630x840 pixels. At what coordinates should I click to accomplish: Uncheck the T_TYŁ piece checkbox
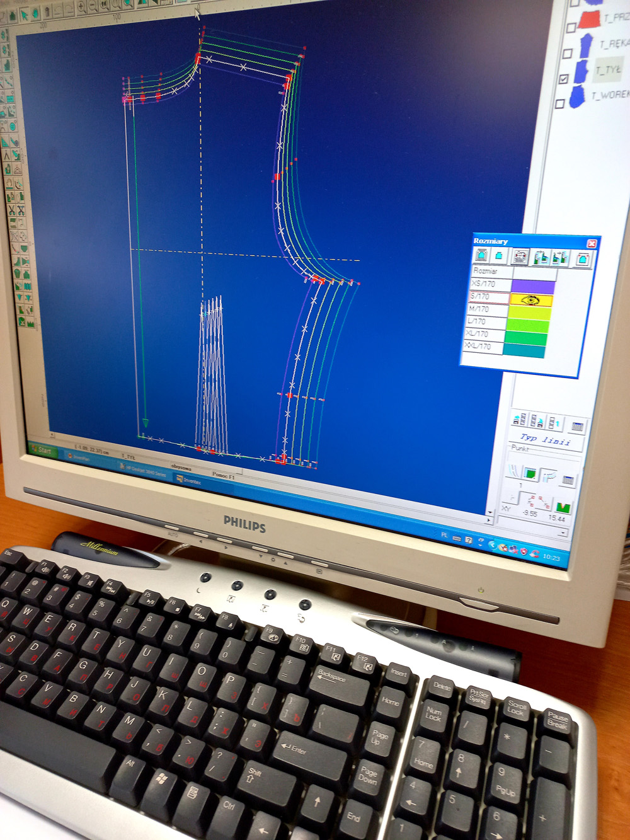[x=563, y=79]
